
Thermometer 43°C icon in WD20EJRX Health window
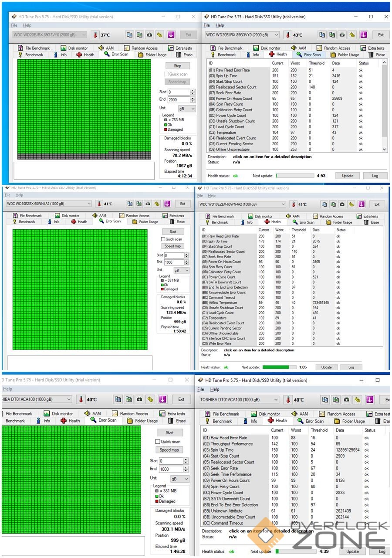[x=288, y=35]
